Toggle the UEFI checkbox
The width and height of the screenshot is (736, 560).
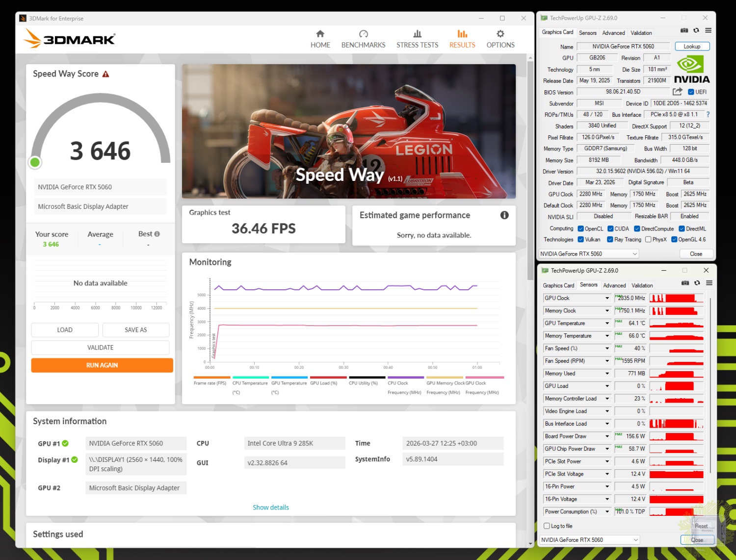coord(691,92)
